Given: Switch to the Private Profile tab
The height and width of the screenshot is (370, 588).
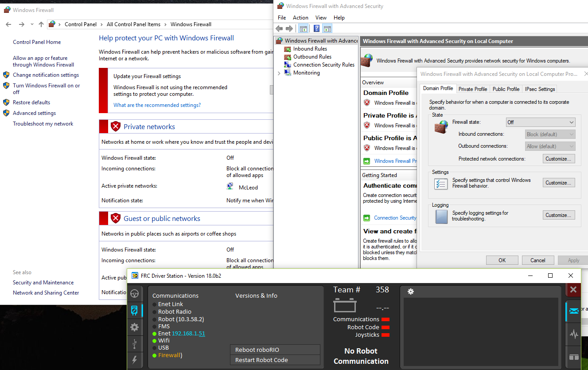Looking at the screenshot, I should (x=473, y=89).
